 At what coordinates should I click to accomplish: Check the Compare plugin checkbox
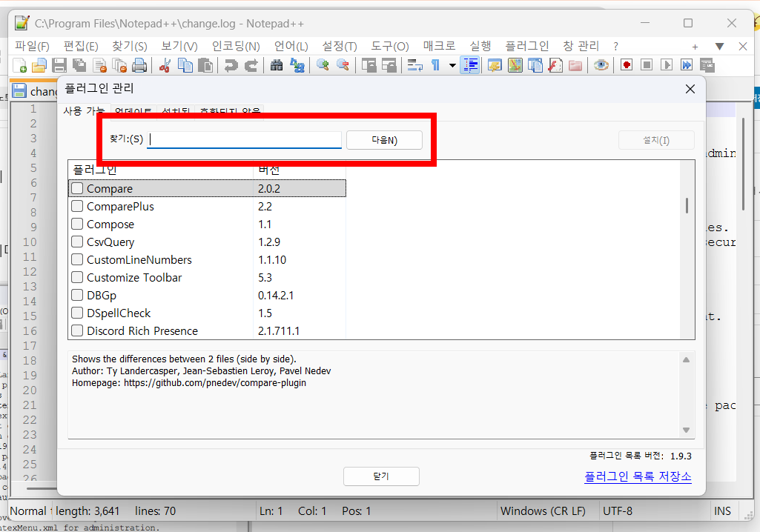click(77, 188)
